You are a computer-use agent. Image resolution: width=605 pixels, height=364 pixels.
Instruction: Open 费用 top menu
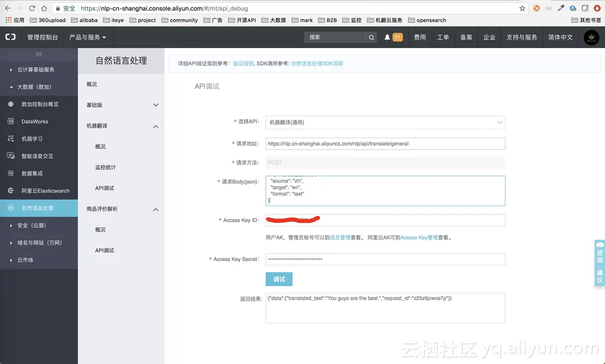pos(420,37)
